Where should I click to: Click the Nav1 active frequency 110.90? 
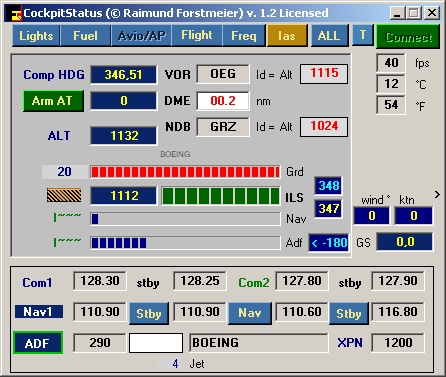pos(100,312)
